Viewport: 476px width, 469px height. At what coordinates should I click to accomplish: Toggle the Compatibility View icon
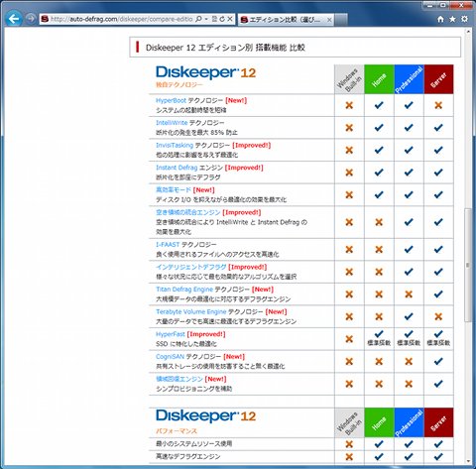point(214,19)
